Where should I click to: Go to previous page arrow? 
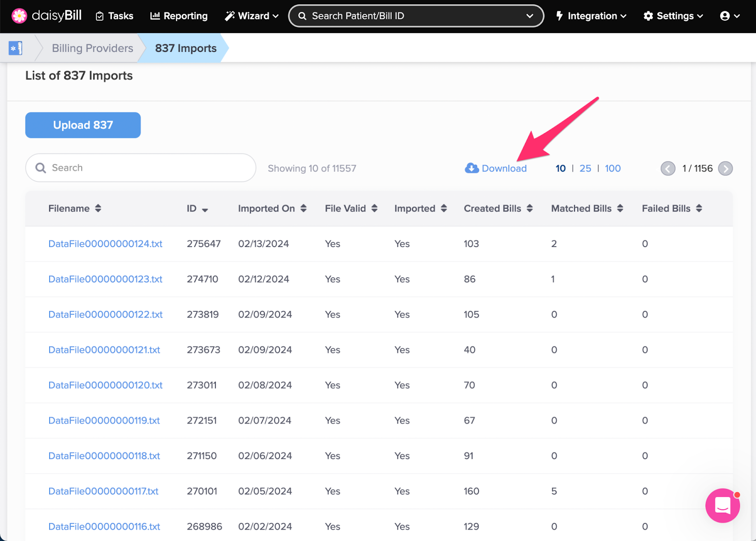click(668, 169)
